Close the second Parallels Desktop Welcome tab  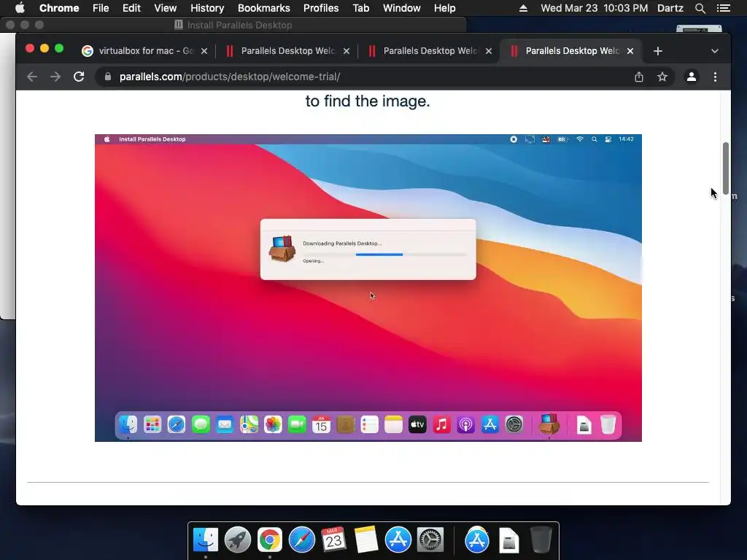488,51
